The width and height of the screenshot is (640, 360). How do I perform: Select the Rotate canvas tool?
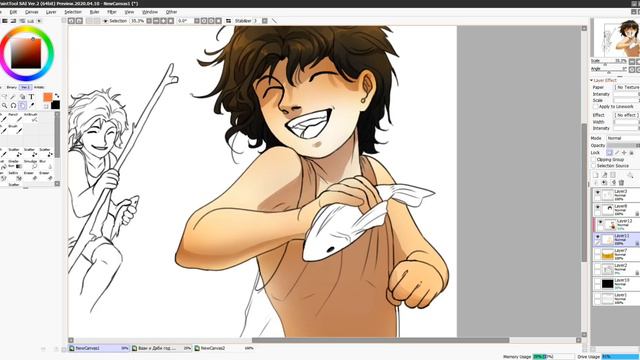point(13,106)
